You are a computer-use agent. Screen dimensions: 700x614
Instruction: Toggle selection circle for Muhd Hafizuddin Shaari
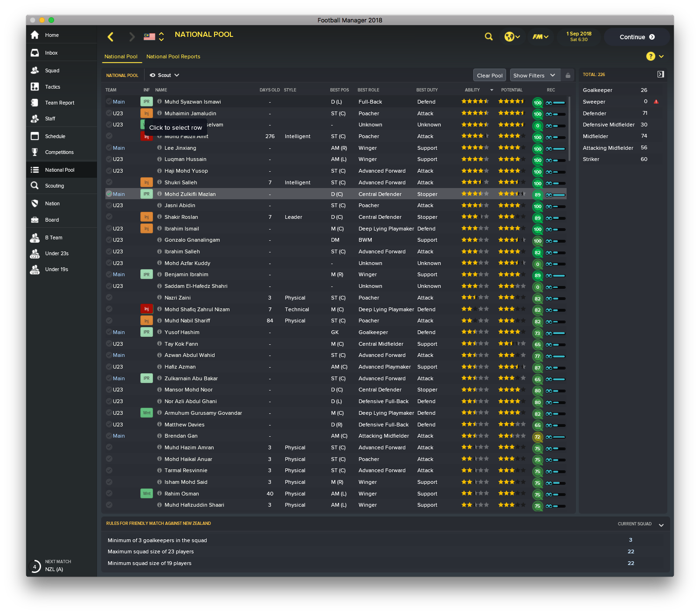click(109, 505)
